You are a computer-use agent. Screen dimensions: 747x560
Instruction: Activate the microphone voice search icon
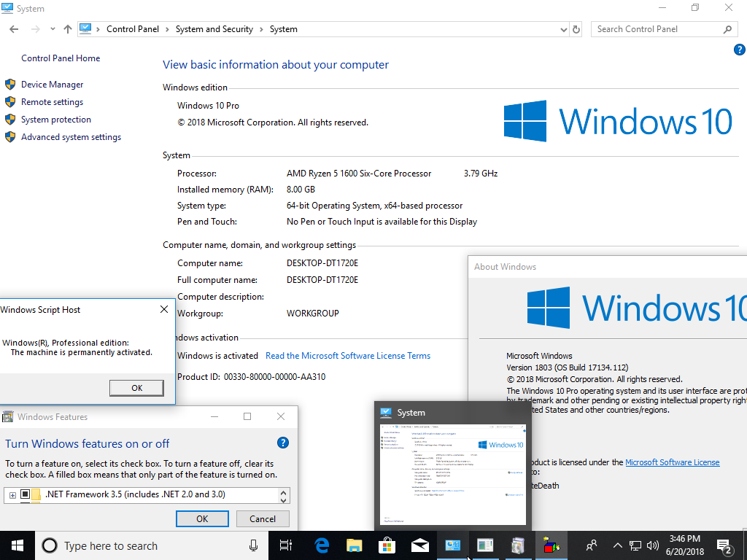point(253,545)
